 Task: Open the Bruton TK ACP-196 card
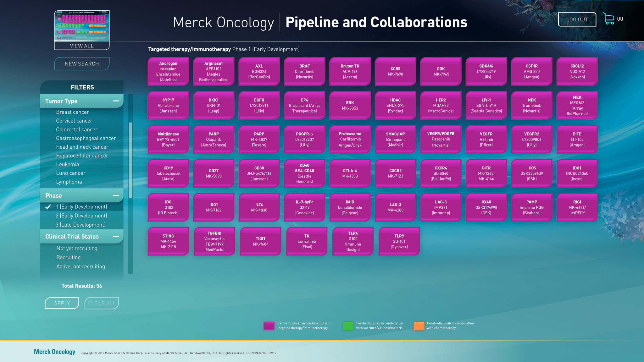pos(350,71)
